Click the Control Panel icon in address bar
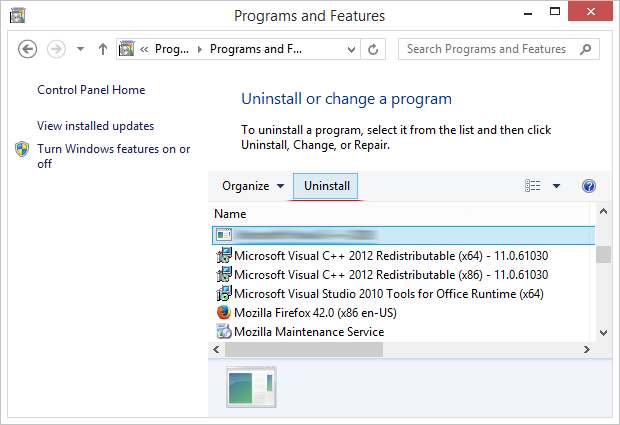This screenshot has height=425, width=620. pos(127,49)
